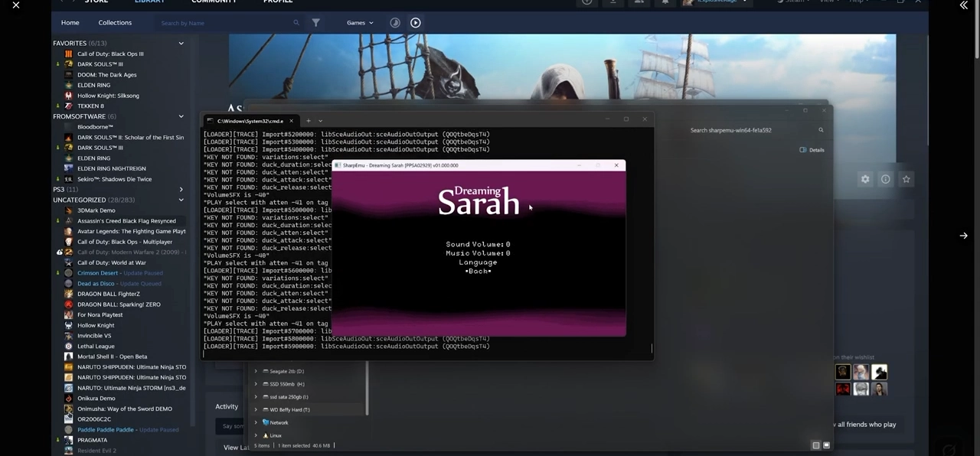Collapse the FROMSOFTWARE category
The height and width of the screenshot is (456, 980).
181,116
